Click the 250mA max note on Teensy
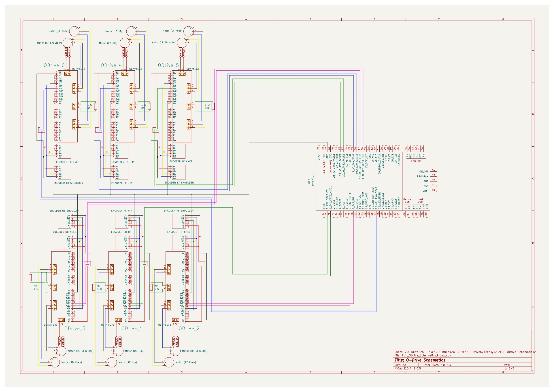 pyautogui.click(x=330, y=166)
